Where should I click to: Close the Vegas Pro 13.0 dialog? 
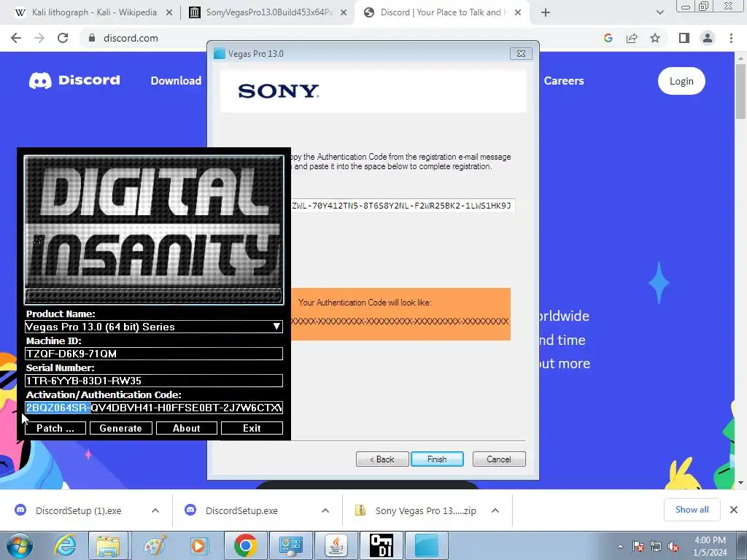pos(521,54)
